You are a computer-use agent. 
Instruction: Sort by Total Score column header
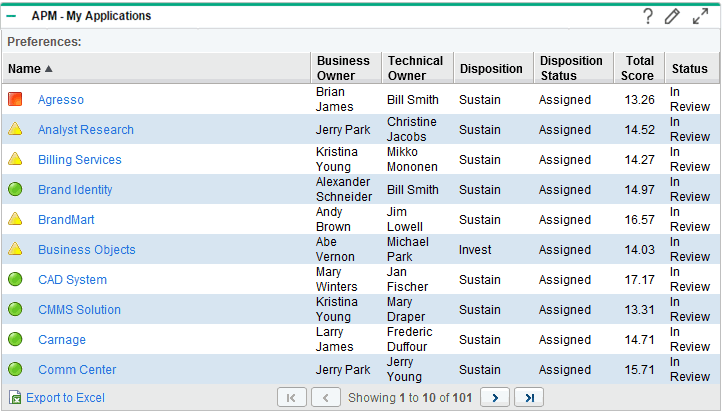639,69
